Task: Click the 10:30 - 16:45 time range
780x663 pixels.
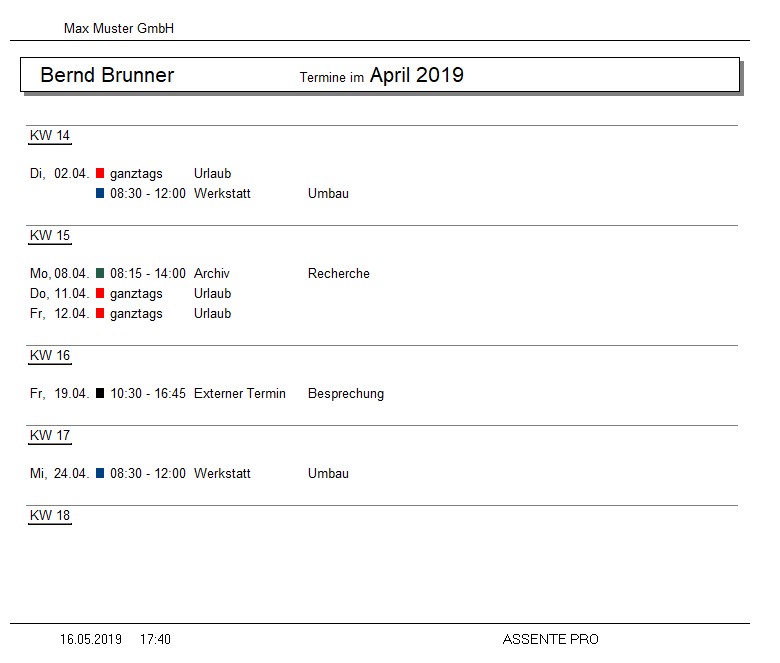Action: pos(148,394)
